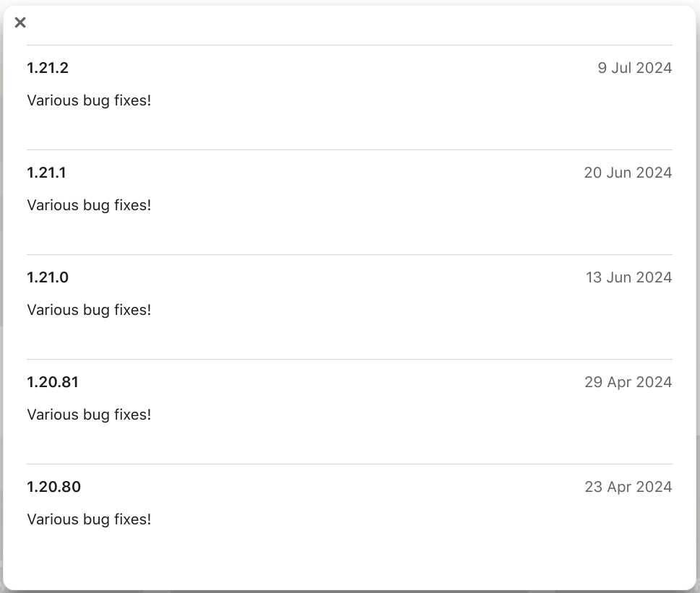Image resolution: width=700 pixels, height=593 pixels.
Task: Select version 1.21.0 heading
Action: click(x=48, y=277)
